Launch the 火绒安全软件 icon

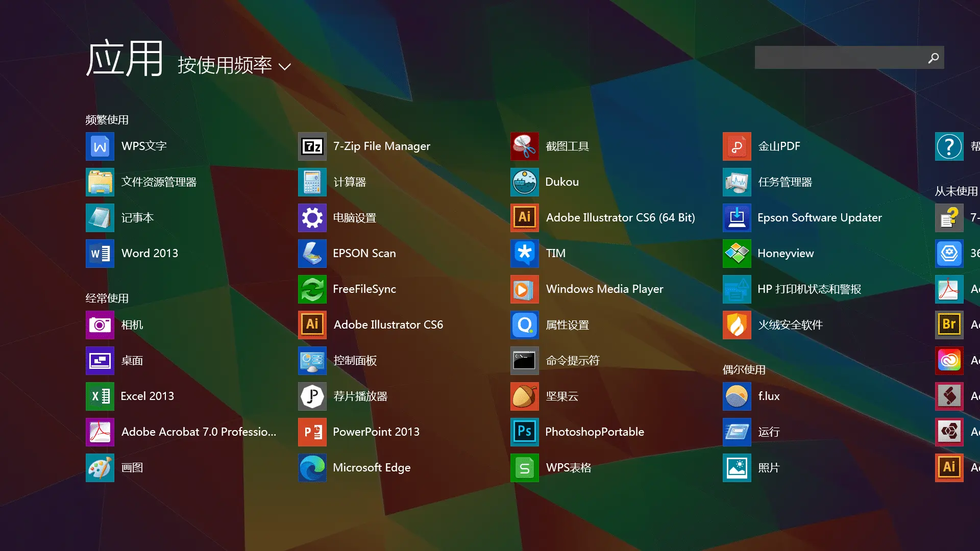[737, 325]
